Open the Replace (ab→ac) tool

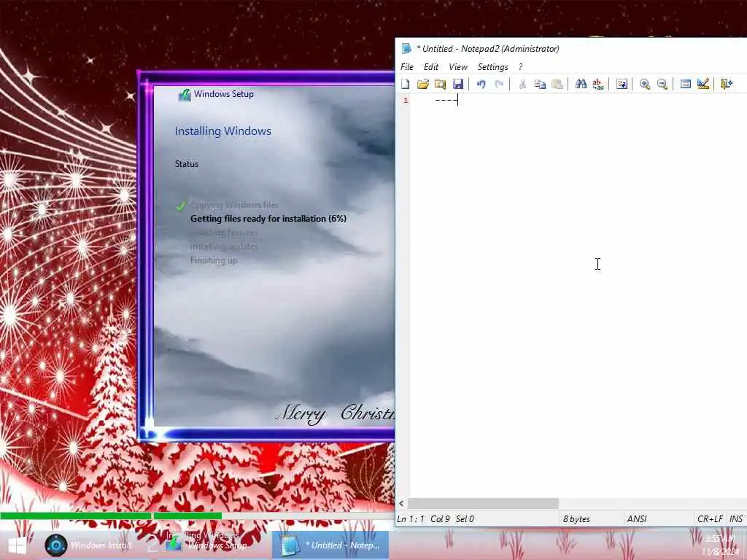pos(598,85)
